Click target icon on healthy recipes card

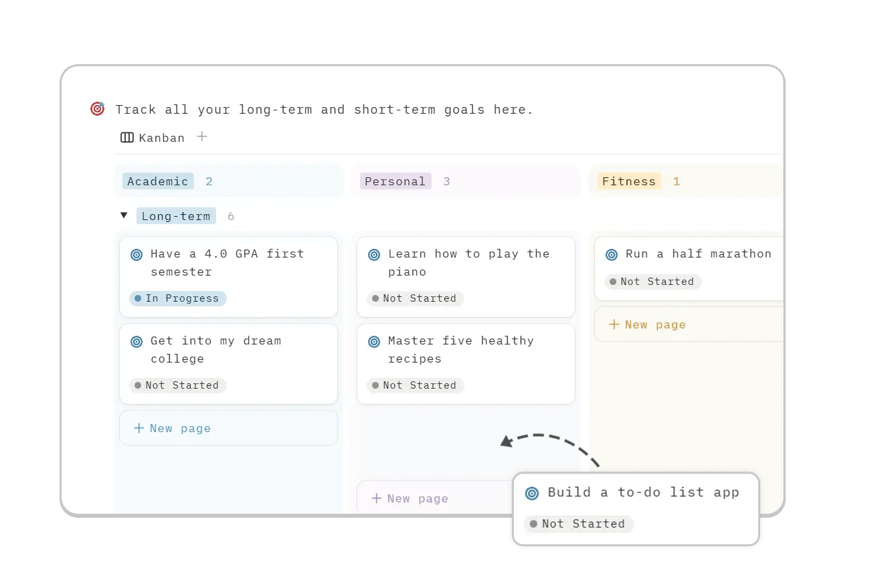pyautogui.click(x=374, y=342)
